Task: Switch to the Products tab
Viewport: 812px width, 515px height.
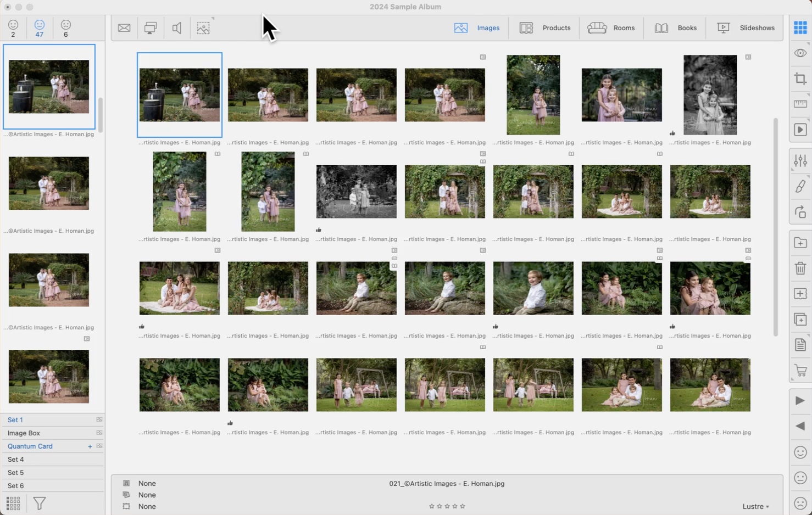Action: point(545,28)
